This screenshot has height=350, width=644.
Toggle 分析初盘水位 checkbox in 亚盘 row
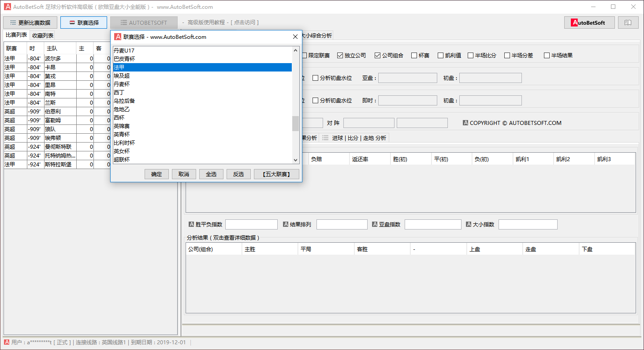coord(315,78)
